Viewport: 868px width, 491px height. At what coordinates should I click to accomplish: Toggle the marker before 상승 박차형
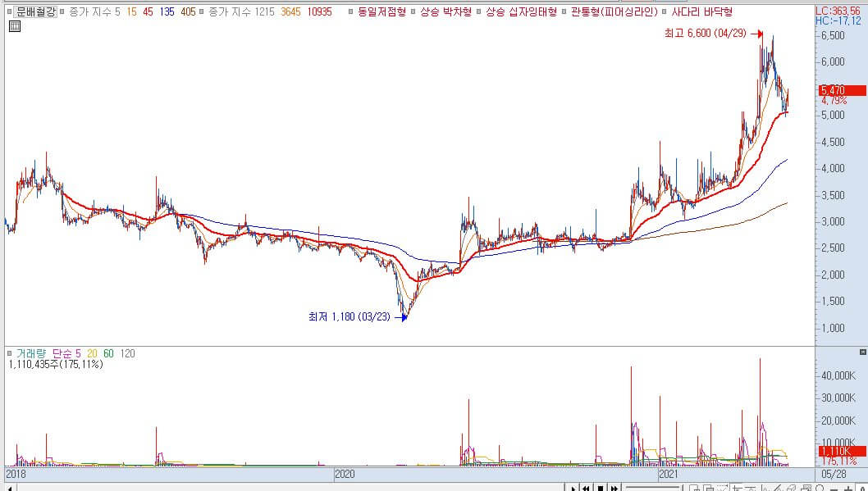tap(413, 11)
